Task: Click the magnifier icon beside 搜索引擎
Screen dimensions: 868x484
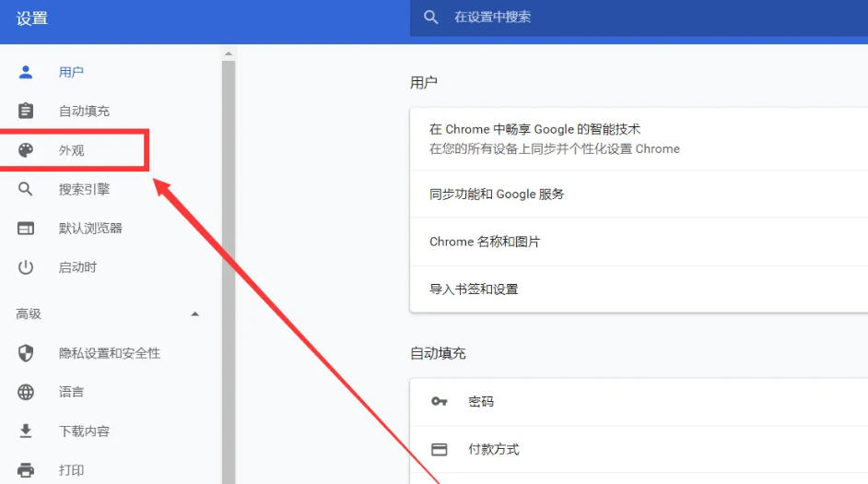Action: [x=26, y=189]
